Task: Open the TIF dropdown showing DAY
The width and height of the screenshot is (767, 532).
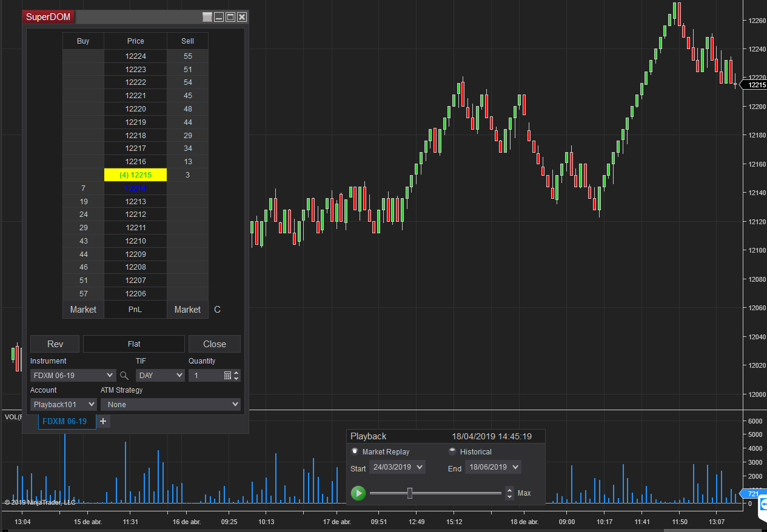Action: [160, 376]
